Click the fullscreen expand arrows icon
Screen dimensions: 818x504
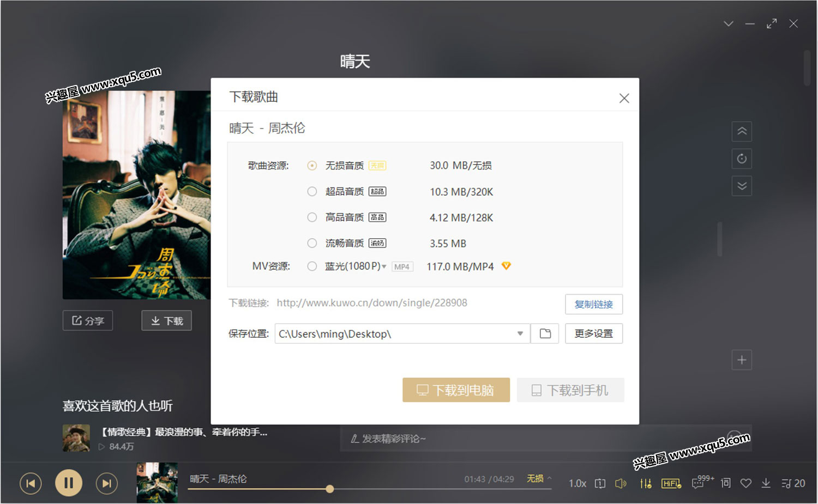tap(771, 24)
